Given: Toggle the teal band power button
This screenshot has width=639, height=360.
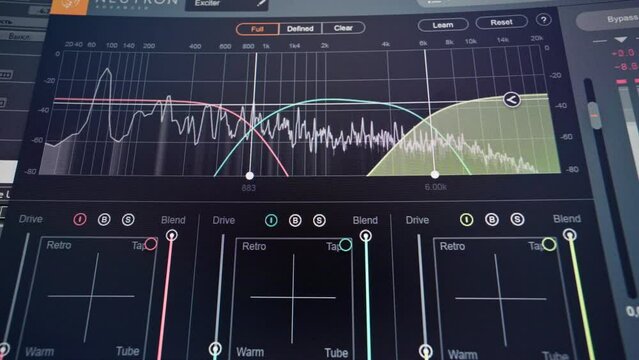Looking at the screenshot, I should coord(271,221).
